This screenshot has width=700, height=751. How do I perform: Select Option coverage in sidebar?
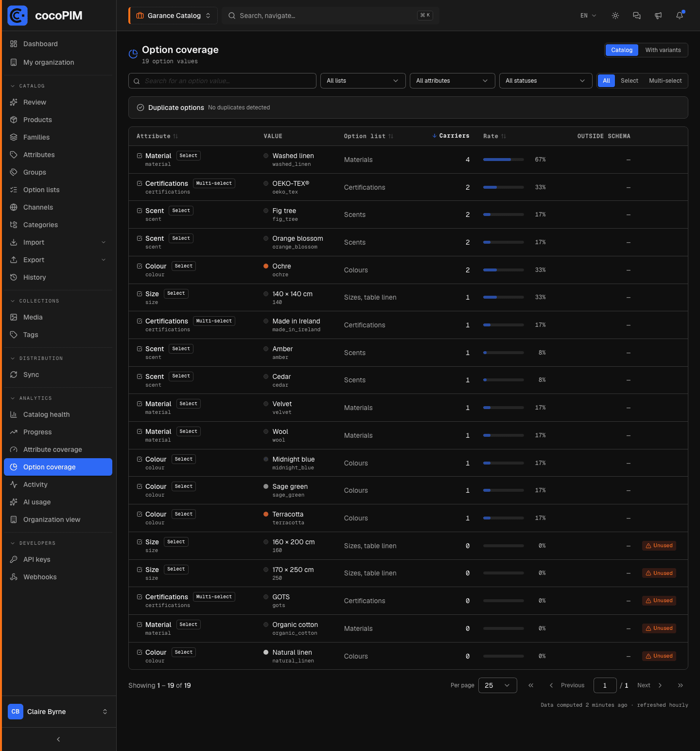[58, 467]
